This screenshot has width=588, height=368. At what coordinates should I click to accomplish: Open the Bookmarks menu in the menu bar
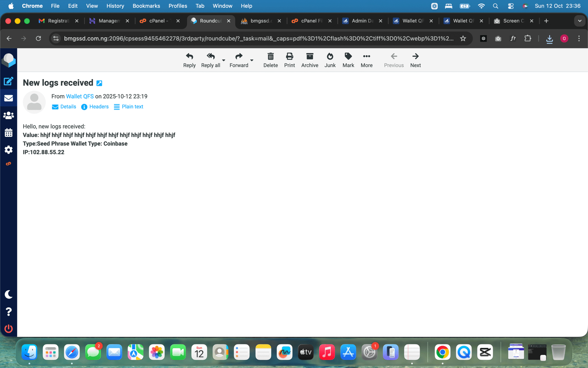point(146,6)
